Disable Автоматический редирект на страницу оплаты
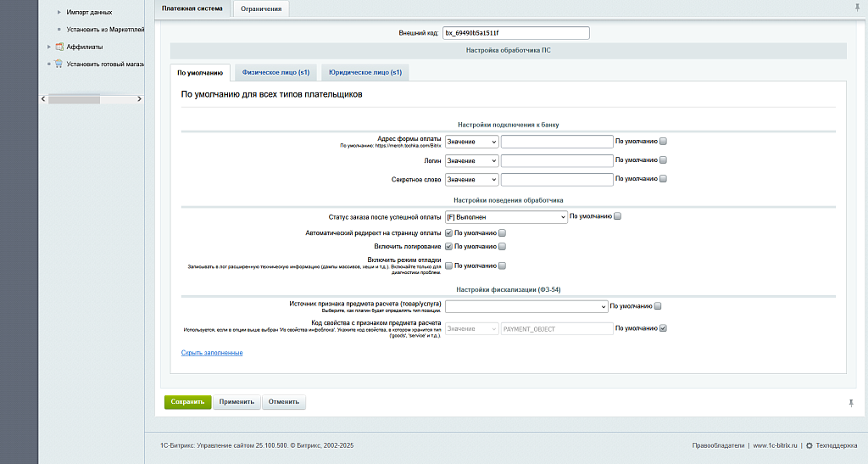The width and height of the screenshot is (868, 464). pyautogui.click(x=449, y=232)
